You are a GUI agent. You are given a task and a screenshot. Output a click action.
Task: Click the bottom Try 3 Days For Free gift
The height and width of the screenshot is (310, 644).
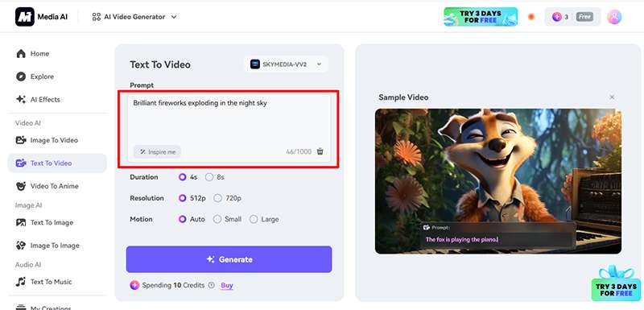[x=616, y=283]
